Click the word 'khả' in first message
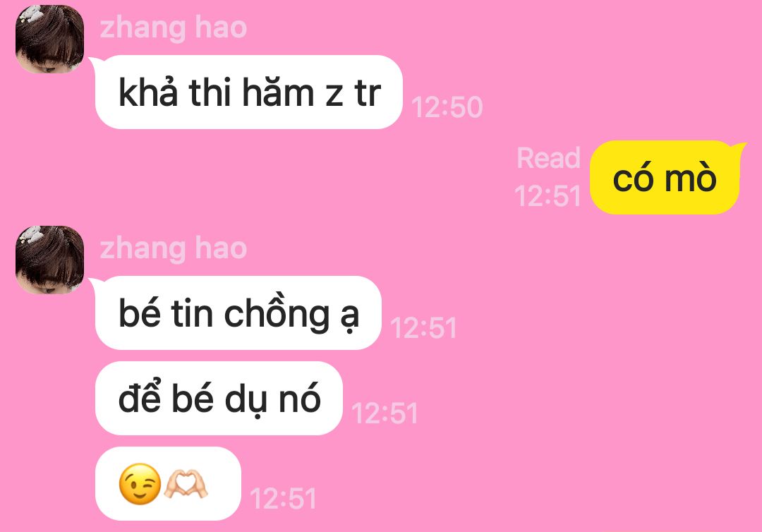Viewport: 762px width, 532px height. pyautogui.click(x=148, y=91)
